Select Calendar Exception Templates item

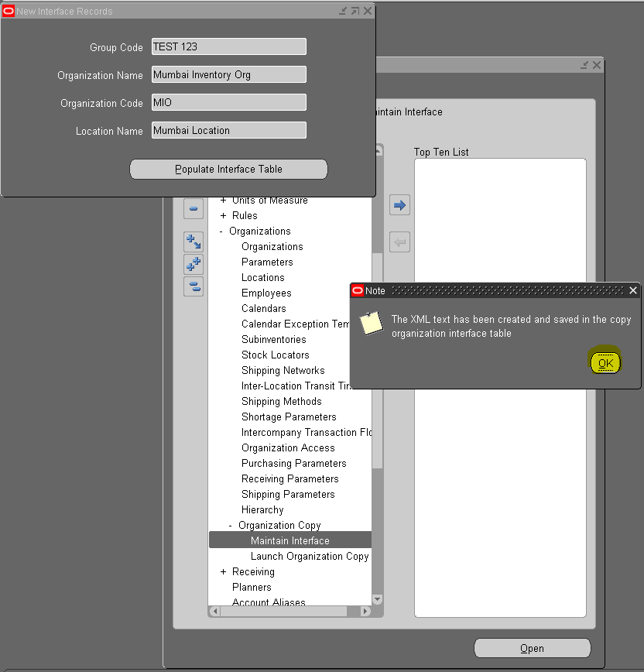pyautogui.click(x=296, y=324)
